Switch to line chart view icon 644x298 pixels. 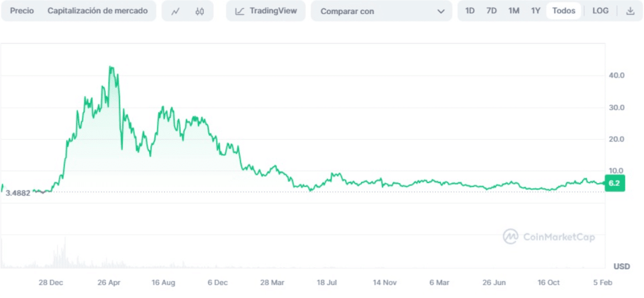175,11
